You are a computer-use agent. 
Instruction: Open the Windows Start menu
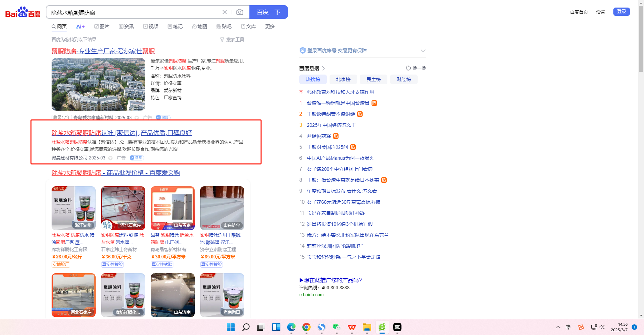(x=230, y=327)
